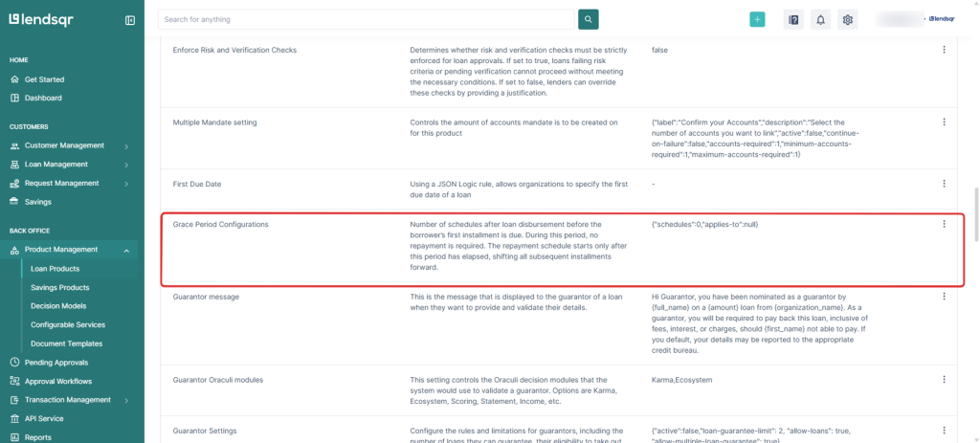The width and height of the screenshot is (980, 443).
Task: Select Savings Products in the sidebar
Action: pos(59,287)
